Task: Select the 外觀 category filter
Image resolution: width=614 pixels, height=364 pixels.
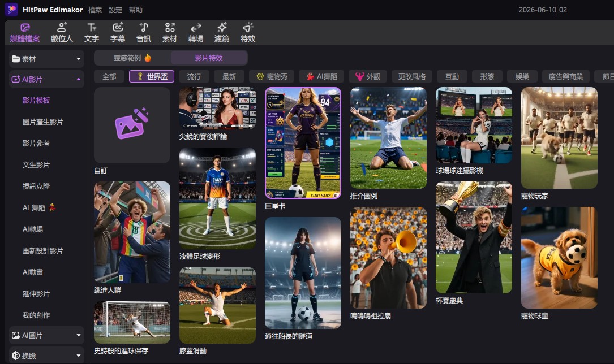Action: click(368, 77)
